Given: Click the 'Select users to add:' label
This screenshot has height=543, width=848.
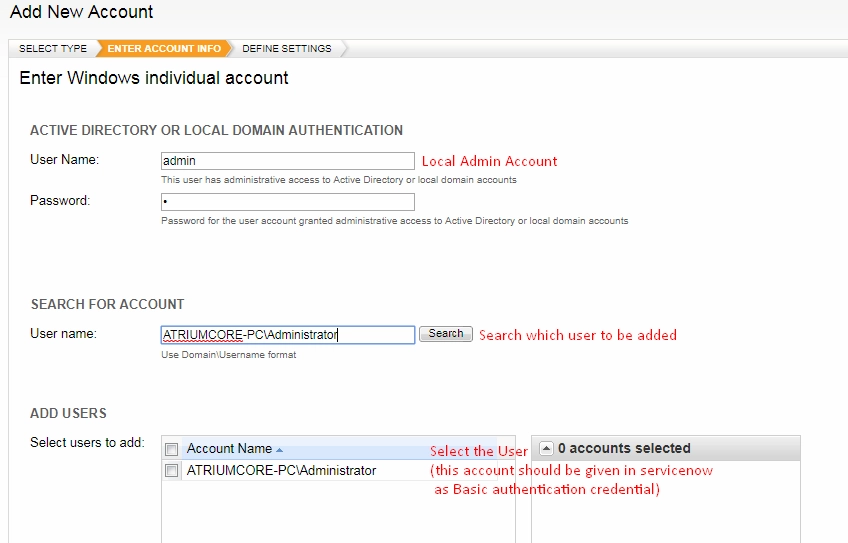Looking at the screenshot, I should (88, 442).
